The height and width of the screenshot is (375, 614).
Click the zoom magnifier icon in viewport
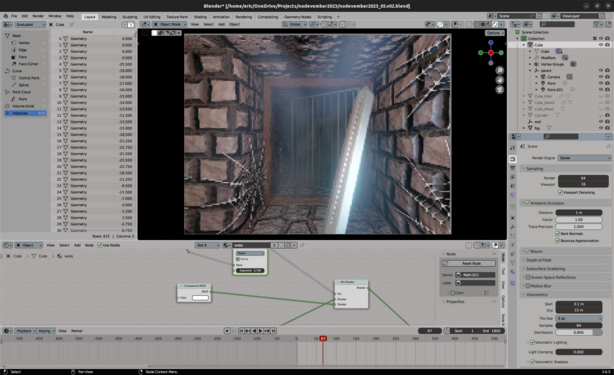coord(500,70)
